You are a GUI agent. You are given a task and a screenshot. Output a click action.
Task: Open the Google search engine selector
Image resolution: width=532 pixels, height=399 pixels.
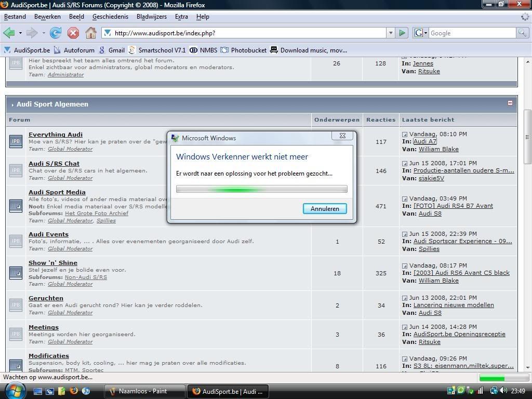421,33
